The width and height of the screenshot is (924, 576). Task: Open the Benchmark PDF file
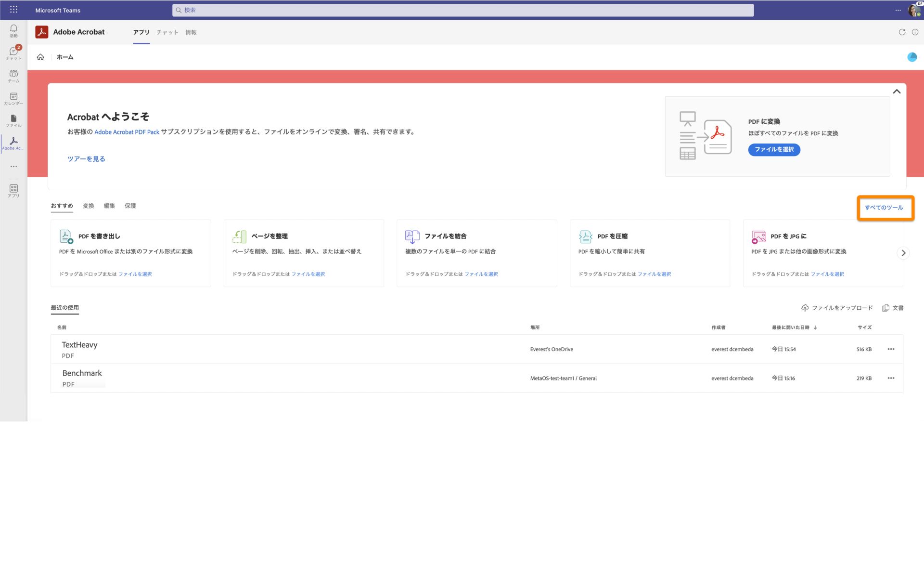[x=82, y=373]
